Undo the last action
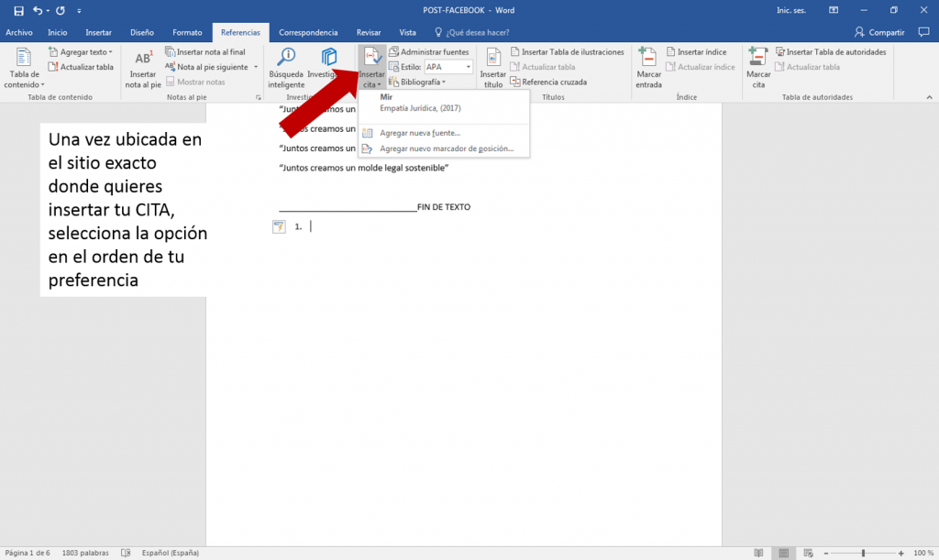 pyautogui.click(x=38, y=11)
